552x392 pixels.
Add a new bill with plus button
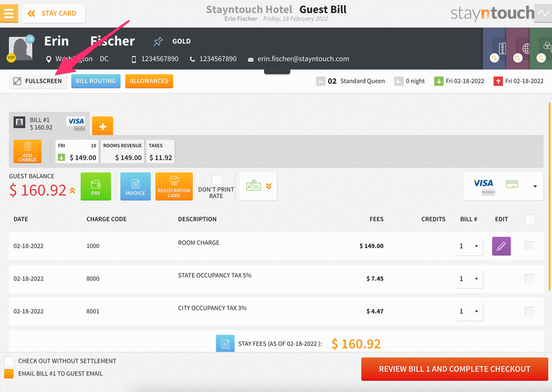point(103,126)
